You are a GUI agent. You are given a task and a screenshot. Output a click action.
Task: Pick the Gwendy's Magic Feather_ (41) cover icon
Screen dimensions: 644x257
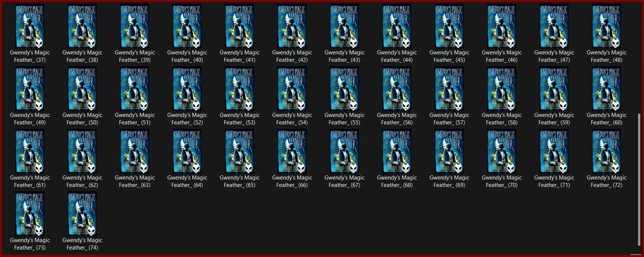click(239, 26)
